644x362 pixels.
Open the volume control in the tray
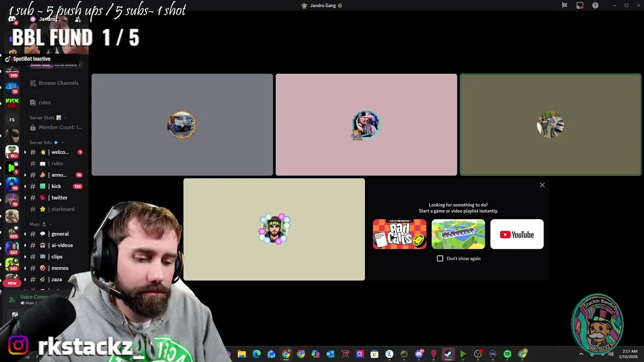coord(611,354)
